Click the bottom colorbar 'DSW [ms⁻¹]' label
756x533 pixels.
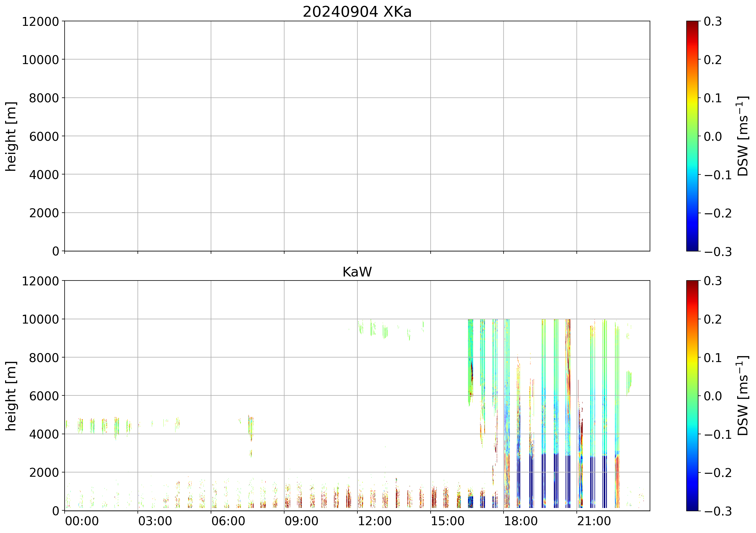click(743, 395)
